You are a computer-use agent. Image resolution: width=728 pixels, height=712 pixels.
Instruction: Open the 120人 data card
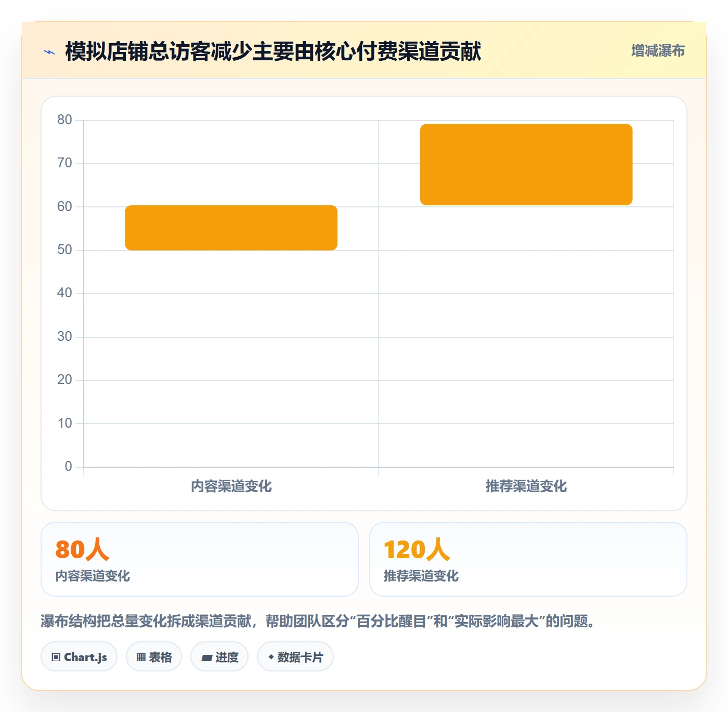pos(528,559)
